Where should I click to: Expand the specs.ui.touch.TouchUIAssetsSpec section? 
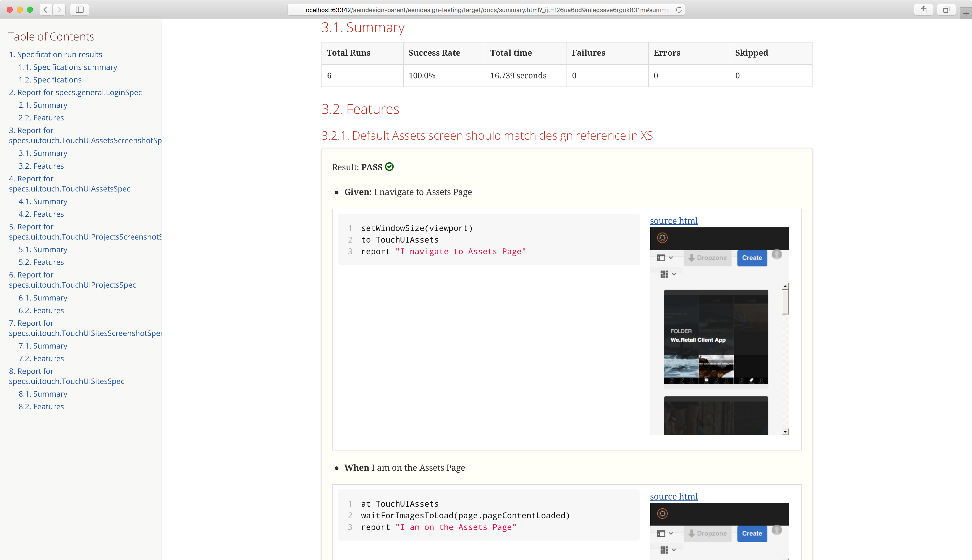(x=69, y=184)
